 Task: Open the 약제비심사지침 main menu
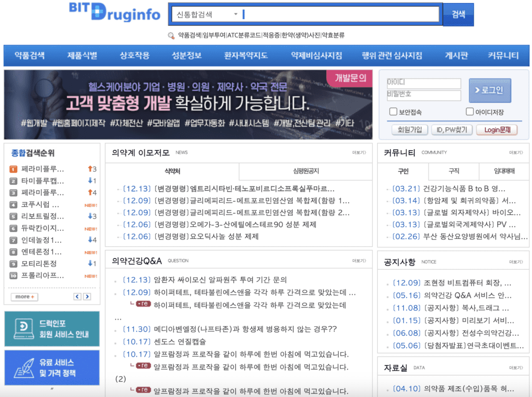(316, 56)
